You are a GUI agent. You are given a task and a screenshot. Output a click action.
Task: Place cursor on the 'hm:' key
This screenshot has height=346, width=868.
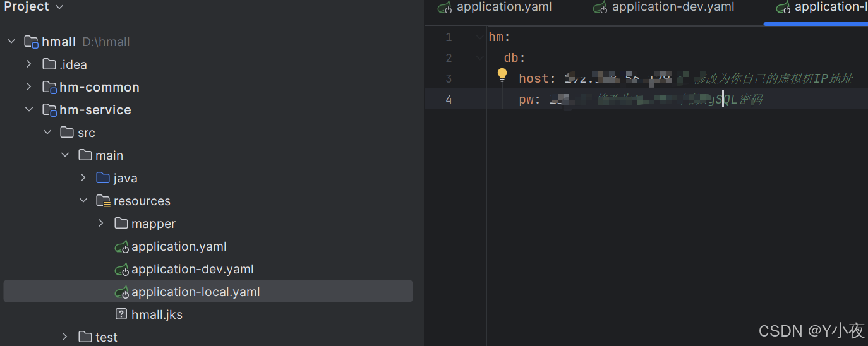[x=499, y=37]
